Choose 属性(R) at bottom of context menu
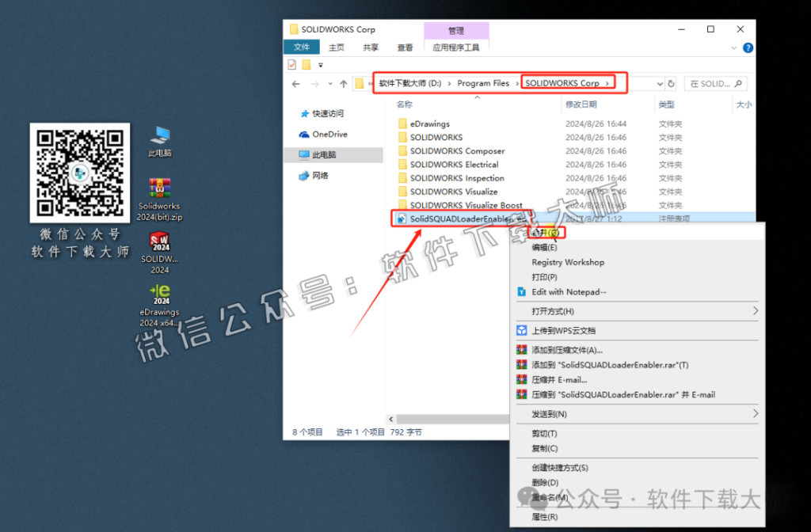Viewport: 811px width, 532px height. pyautogui.click(x=545, y=515)
